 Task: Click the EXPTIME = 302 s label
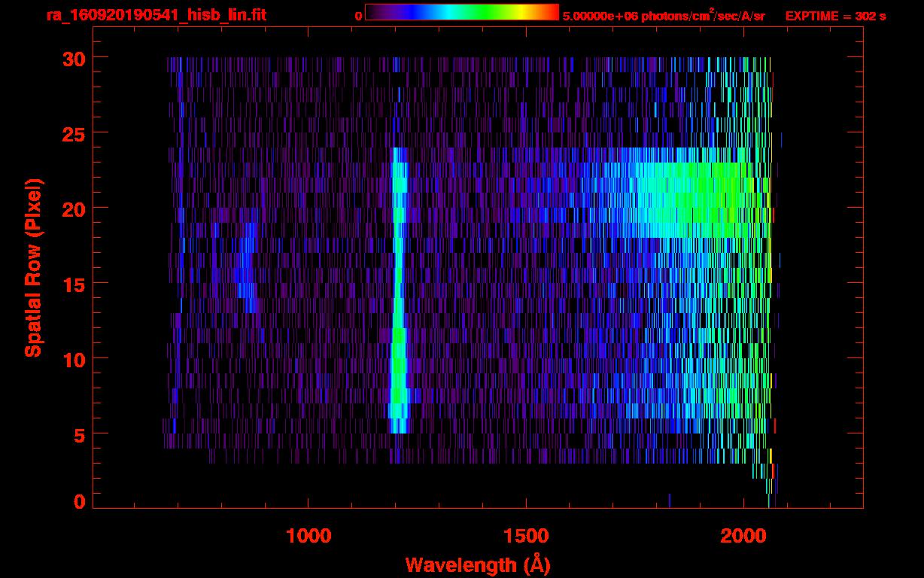(x=835, y=17)
